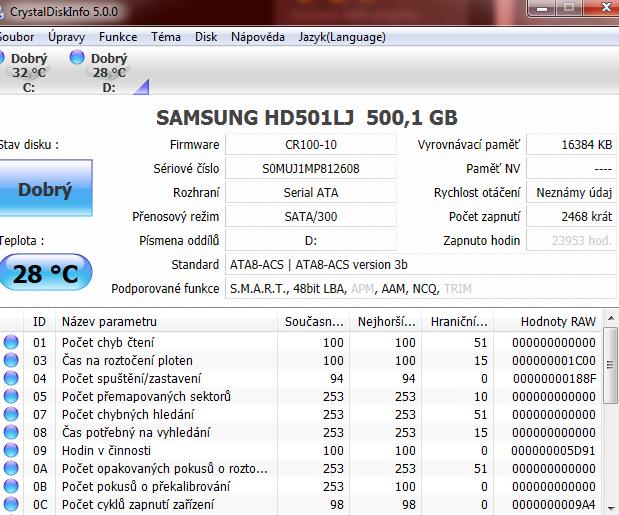Select drive D: with 28 °C status
619x515 pixels.
pyautogui.click(x=109, y=72)
